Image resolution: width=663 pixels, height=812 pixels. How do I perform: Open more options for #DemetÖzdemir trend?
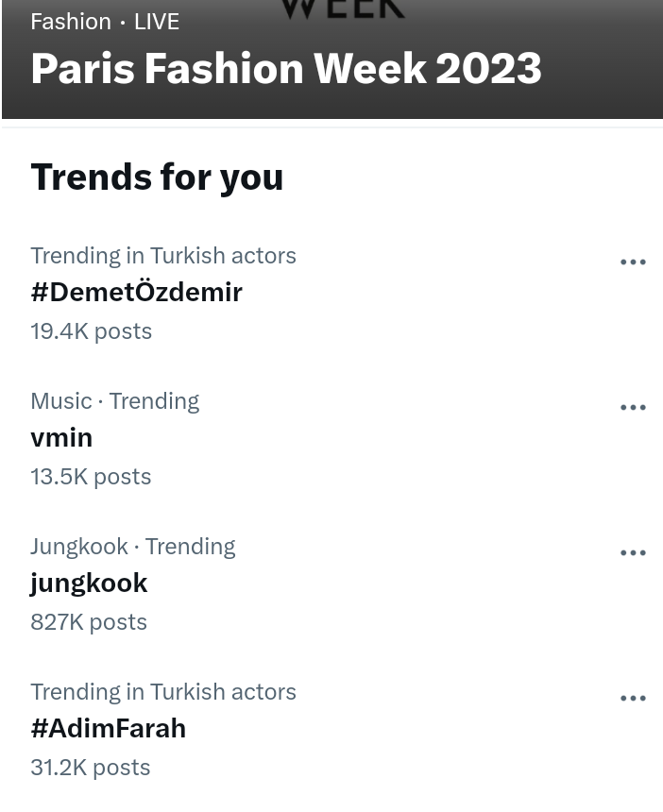(633, 262)
